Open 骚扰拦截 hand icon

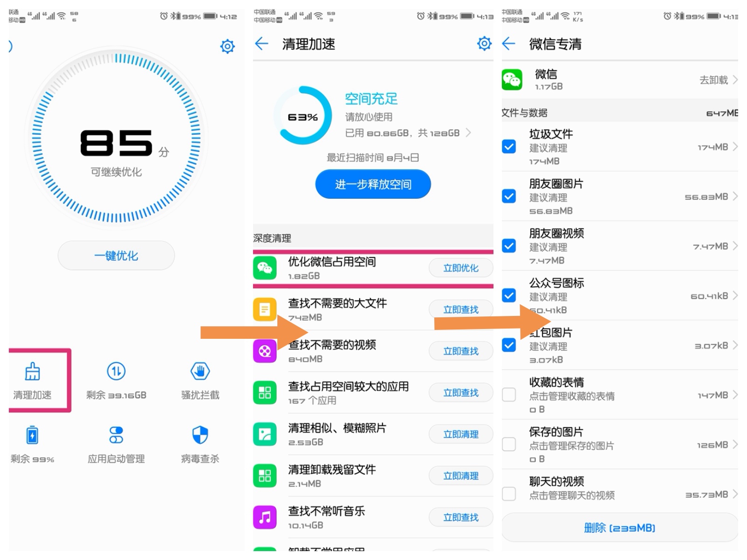200,371
